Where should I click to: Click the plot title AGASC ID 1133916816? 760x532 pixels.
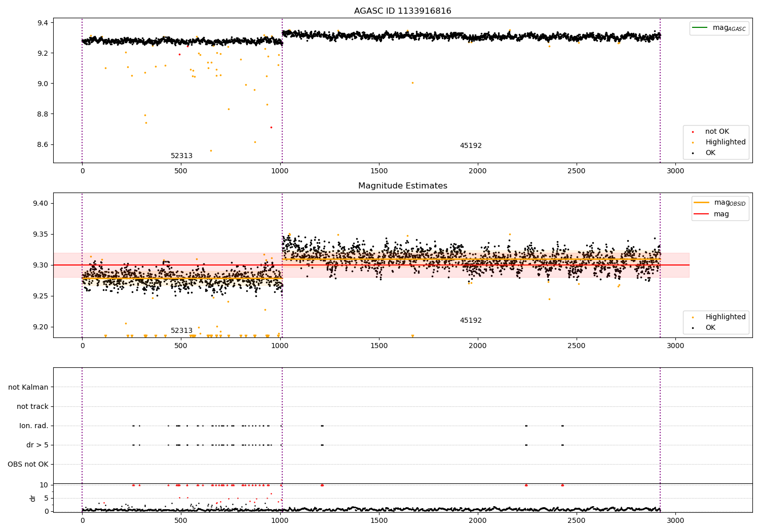coord(402,11)
